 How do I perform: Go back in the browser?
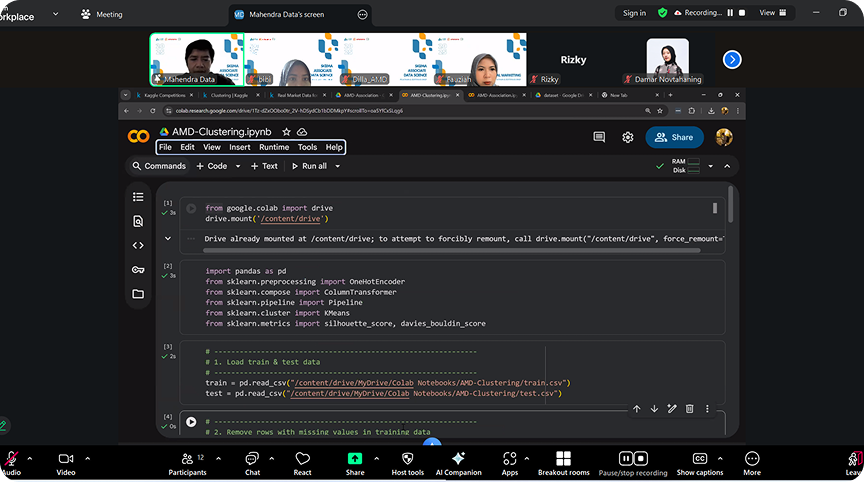pos(126,111)
